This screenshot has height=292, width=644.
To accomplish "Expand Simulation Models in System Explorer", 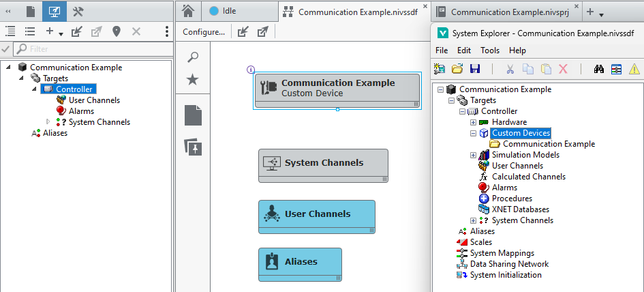I will [x=473, y=155].
